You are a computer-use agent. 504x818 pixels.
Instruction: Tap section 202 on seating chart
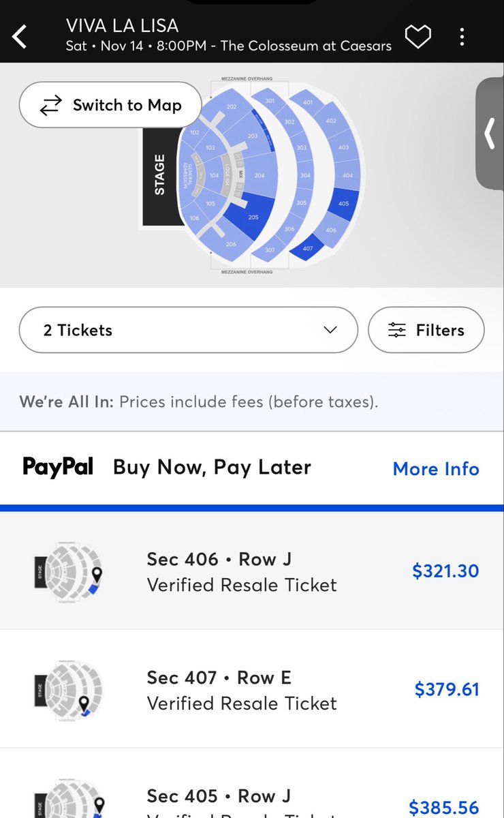(230, 107)
